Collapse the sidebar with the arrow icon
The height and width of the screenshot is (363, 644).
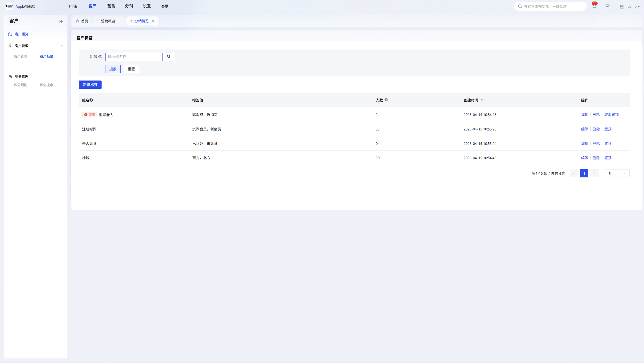(61, 21)
